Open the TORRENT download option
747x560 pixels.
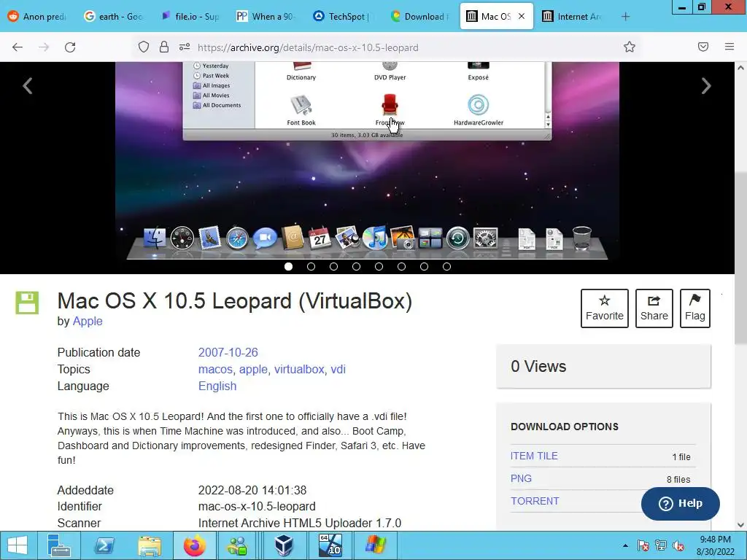(x=535, y=501)
